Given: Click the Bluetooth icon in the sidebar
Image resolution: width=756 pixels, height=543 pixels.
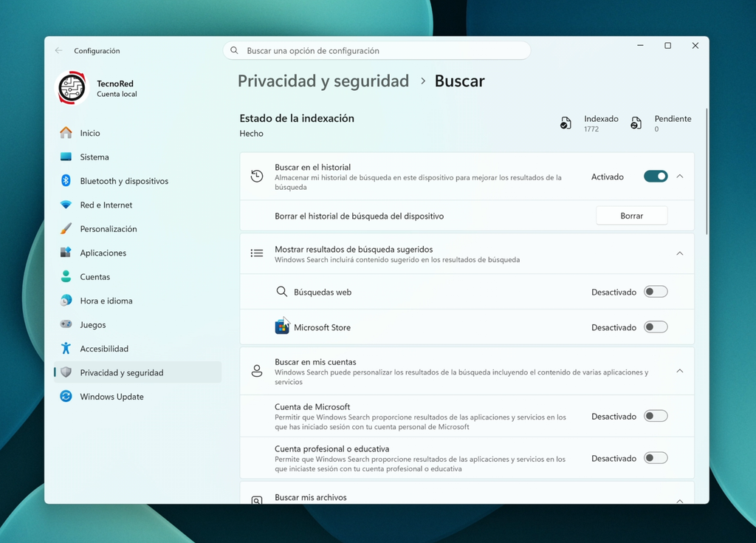Looking at the screenshot, I should click(x=66, y=180).
